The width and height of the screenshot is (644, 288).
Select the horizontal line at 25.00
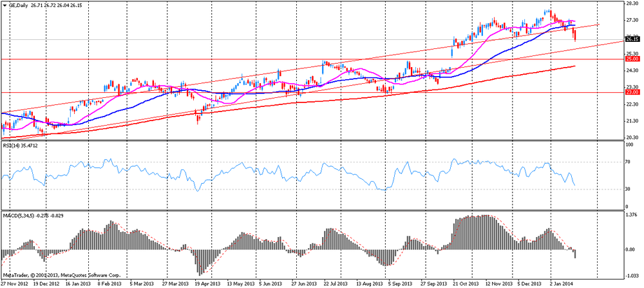point(312,59)
